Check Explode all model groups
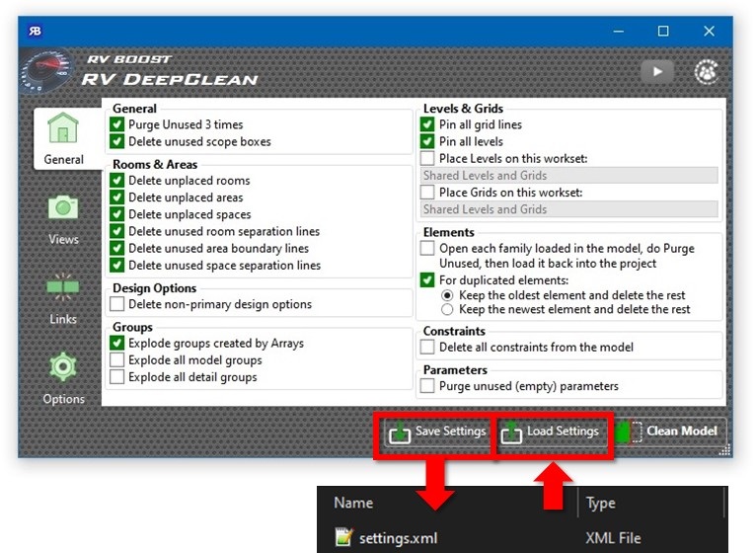Viewport: 756px width, 553px height. pos(117,360)
